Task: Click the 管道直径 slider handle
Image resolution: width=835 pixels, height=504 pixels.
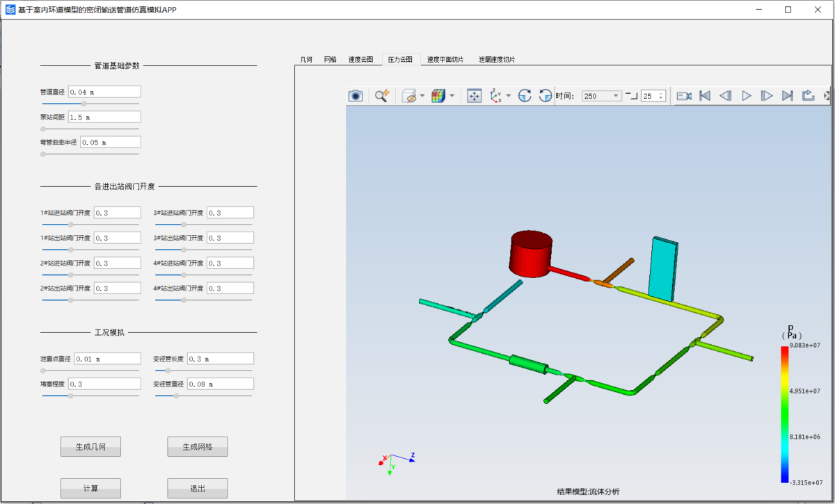Action: 84,104
